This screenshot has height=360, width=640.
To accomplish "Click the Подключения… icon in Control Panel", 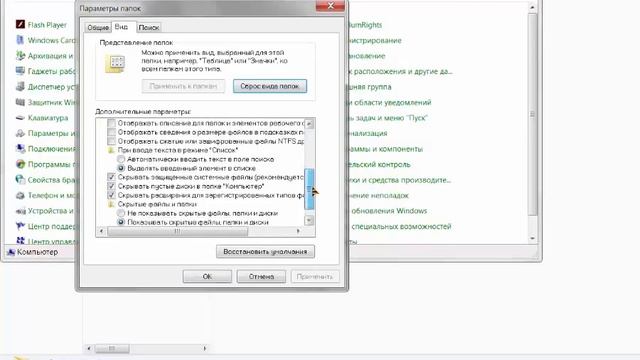I will click(x=20, y=149).
